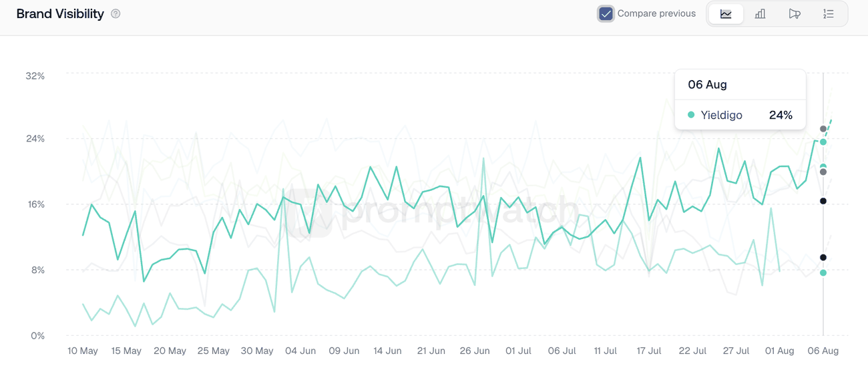This screenshot has width=868, height=384.
Task: Click the 0% y-axis label
Action: tap(38, 335)
